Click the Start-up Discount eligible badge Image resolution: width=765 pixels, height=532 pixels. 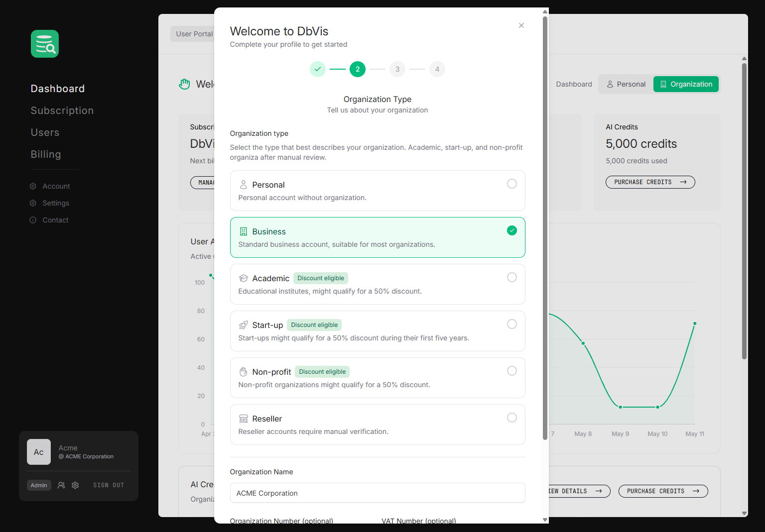314,325
